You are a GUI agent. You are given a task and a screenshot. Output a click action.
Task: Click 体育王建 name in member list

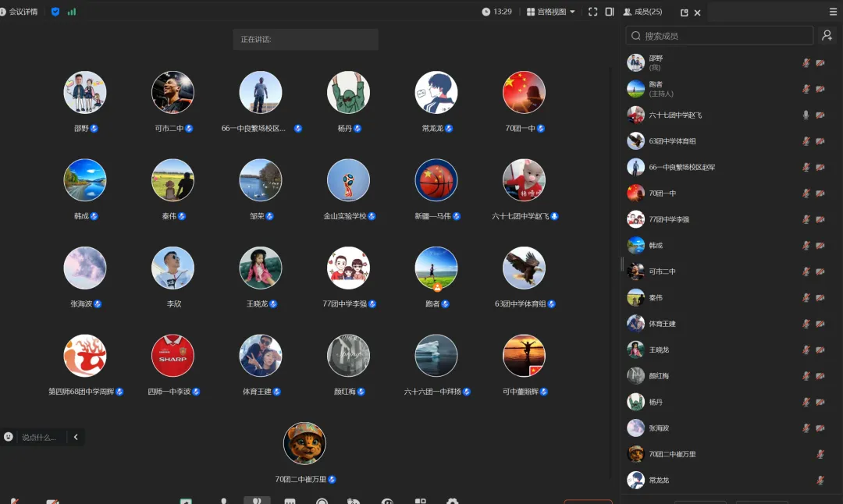(x=662, y=324)
